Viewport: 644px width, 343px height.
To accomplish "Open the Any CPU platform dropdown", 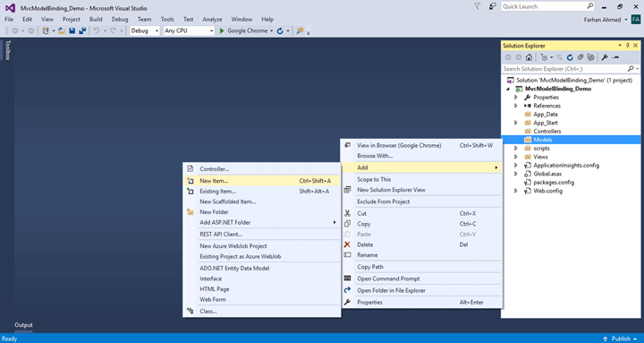I will [189, 30].
